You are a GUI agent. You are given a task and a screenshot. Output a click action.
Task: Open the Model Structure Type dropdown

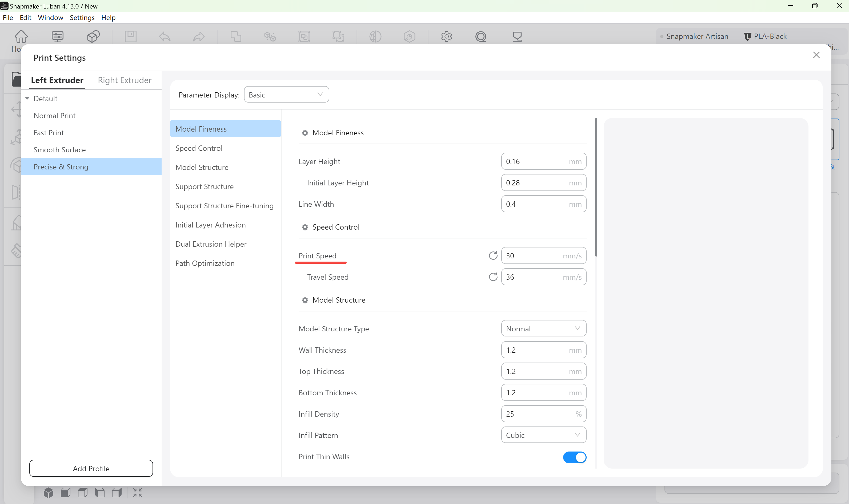(x=543, y=328)
